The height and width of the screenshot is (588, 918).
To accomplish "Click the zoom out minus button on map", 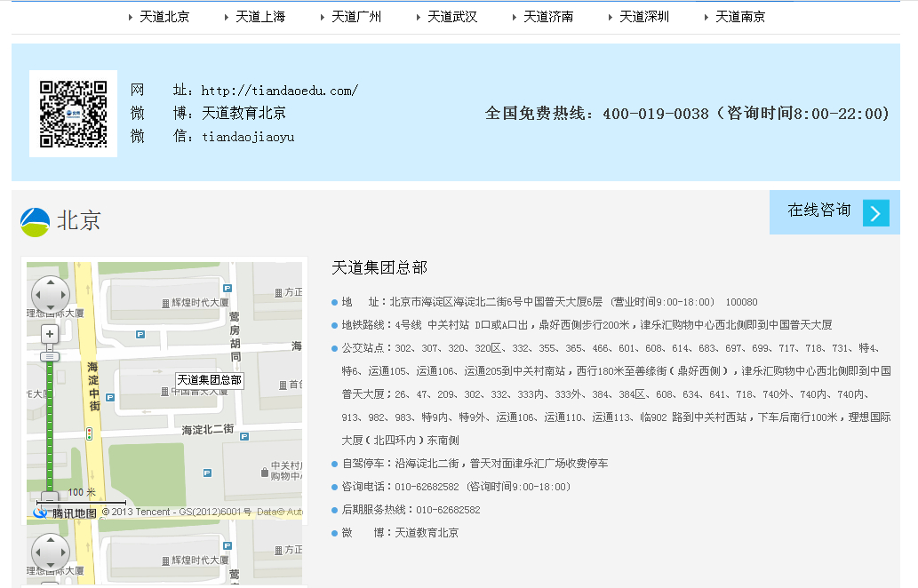I will click(x=50, y=499).
